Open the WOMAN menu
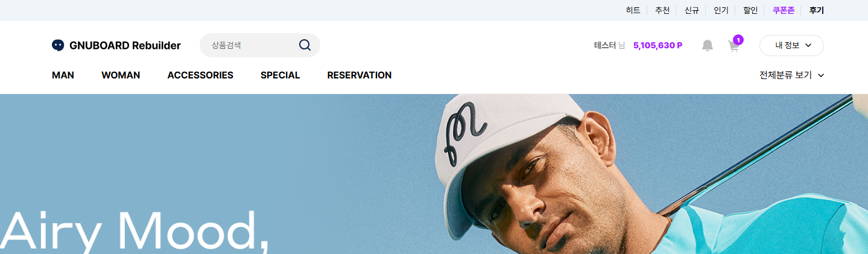 click(121, 75)
